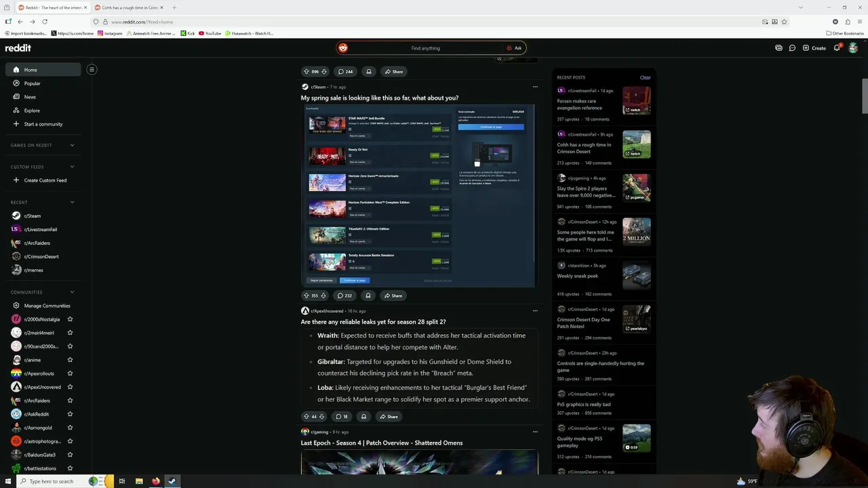Image resolution: width=868 pixels, height=488 pixels.
Task: Select Home in the sidebar
Action: pyautogui.click(x=43, y=70)
